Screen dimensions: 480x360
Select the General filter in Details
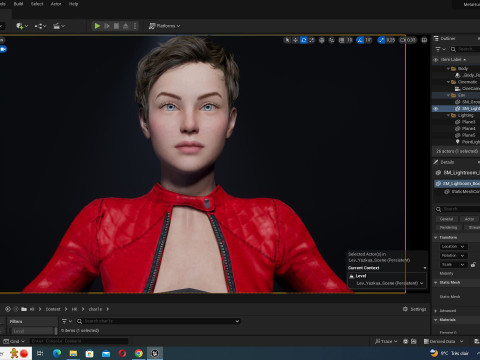pos(446,219)
